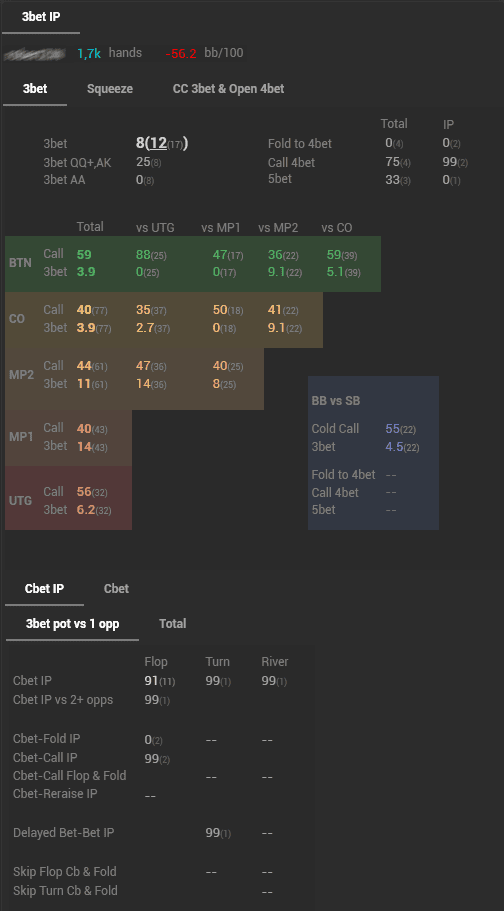Click the CO 3bet total value 3.9
504x911 pixels.
tap(85, 328)
